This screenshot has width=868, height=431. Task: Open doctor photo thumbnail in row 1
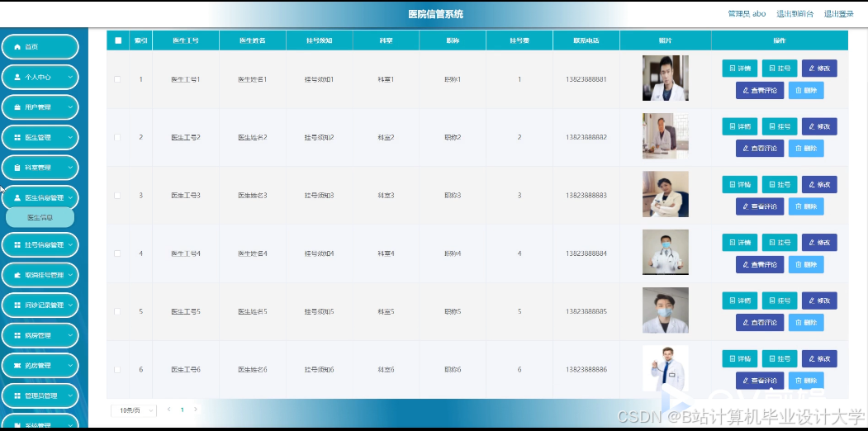pyautogui.click(x=666, y=78)
